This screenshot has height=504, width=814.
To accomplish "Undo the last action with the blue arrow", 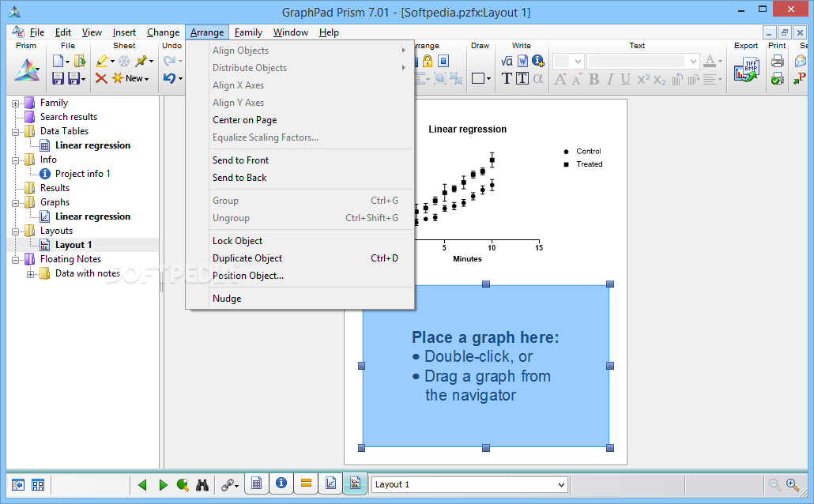I will [169, 78].
